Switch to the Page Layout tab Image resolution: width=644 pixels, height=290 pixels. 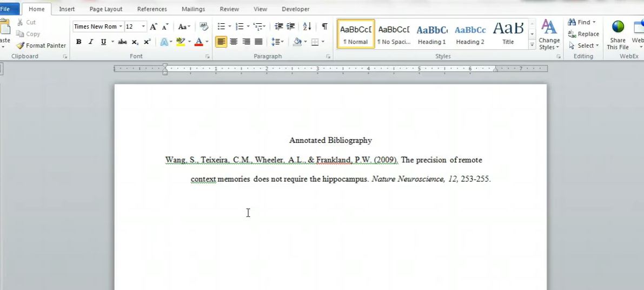[x=106, y=9]
